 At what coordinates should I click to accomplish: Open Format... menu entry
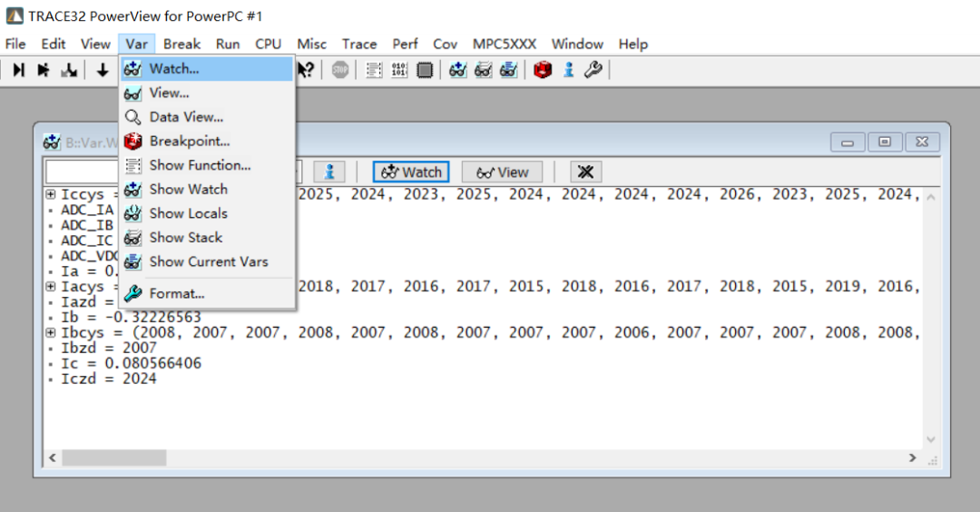pyautogui.click(x=177, y=293)
